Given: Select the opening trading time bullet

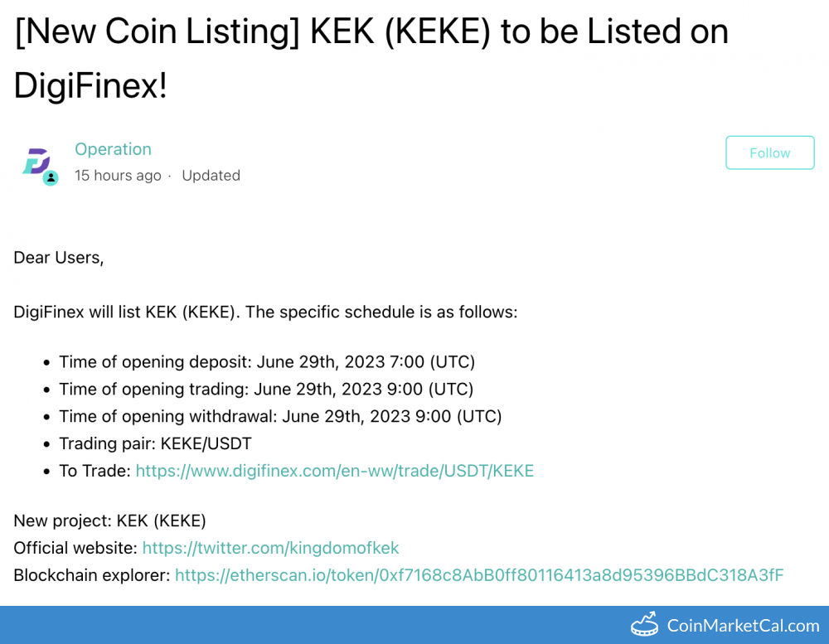Looking at the screenshot, I should click(x=265, y=390).
